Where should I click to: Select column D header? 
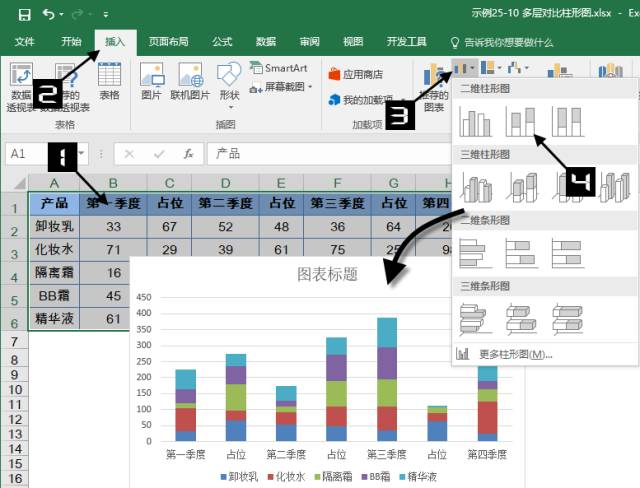(x=225, y=183)
